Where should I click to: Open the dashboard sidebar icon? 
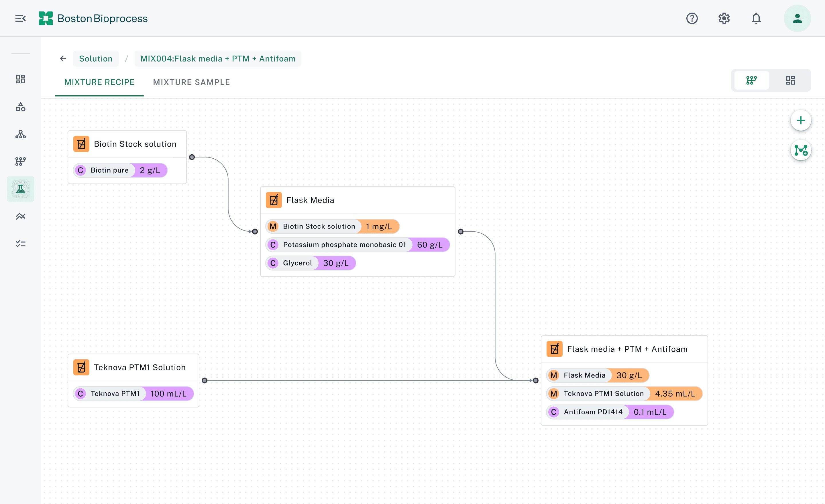pyautogui.click(x=20, y=79)
